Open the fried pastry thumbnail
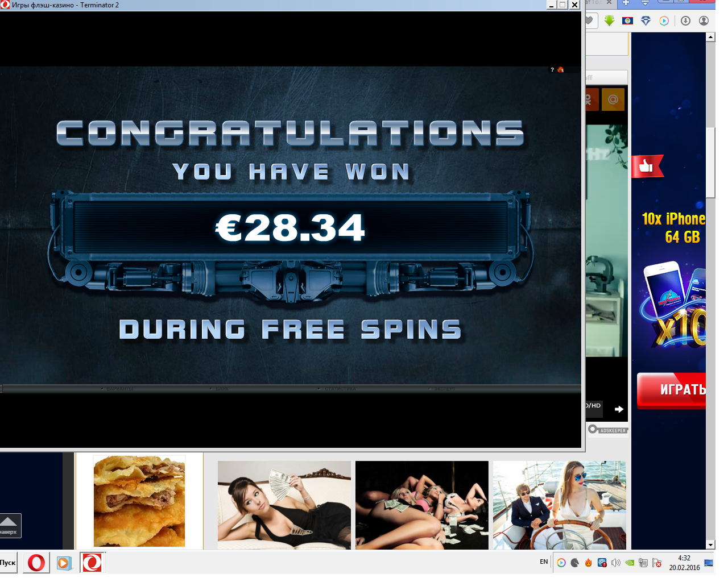 [139, 501]
